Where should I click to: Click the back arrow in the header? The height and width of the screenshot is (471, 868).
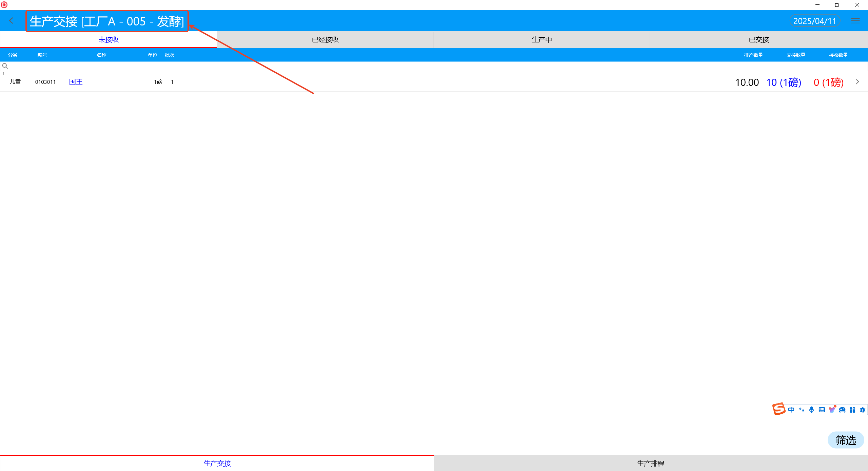click(11, 21)
